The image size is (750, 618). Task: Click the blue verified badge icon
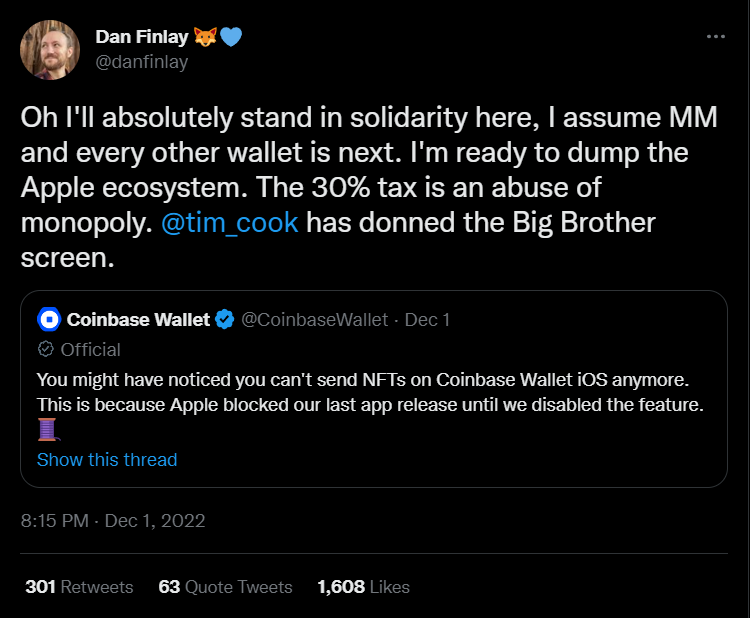(226, 320)
